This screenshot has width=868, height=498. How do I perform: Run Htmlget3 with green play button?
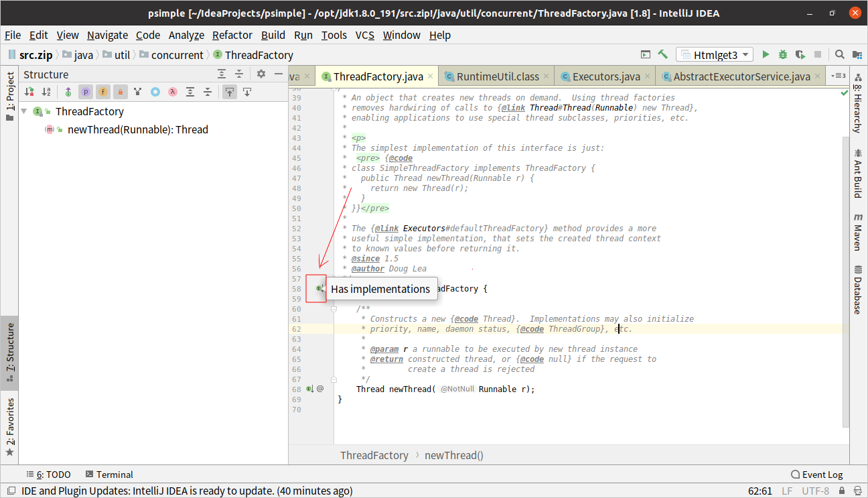pyautogui.click(x=766, y=55)
